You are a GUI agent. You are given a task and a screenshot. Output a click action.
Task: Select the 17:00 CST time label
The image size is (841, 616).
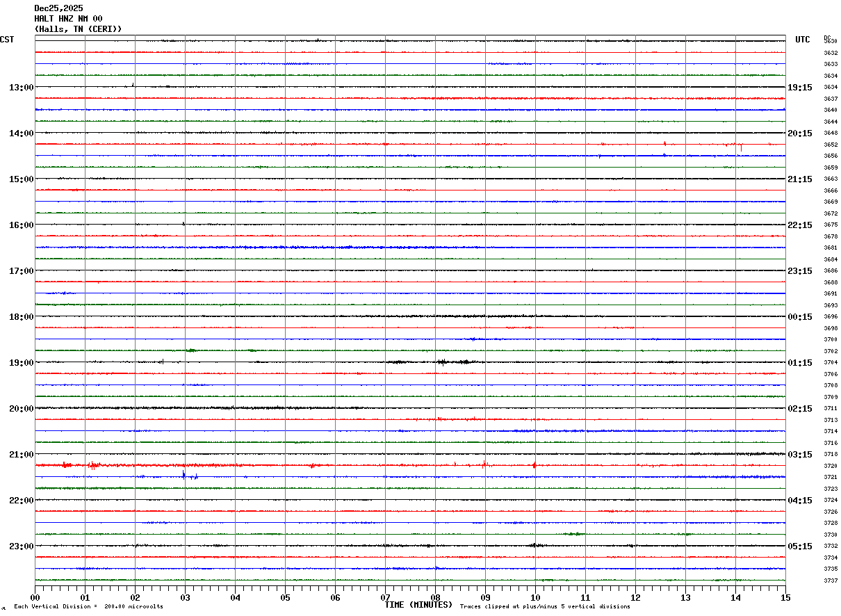pyautogui.click(x=22, y=271)
